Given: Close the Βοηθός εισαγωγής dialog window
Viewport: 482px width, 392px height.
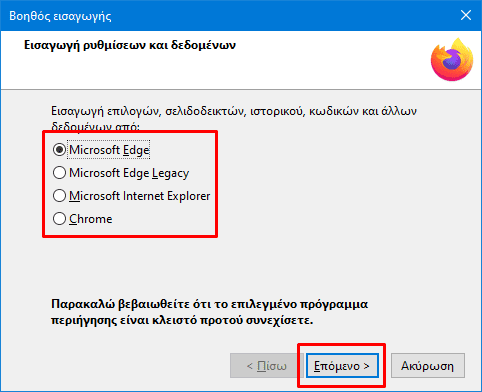Looking at the screenshot, I should point(466,15).
